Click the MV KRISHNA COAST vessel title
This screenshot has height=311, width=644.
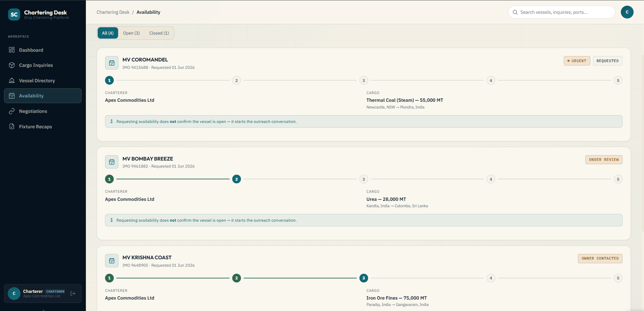coord(147,258)
